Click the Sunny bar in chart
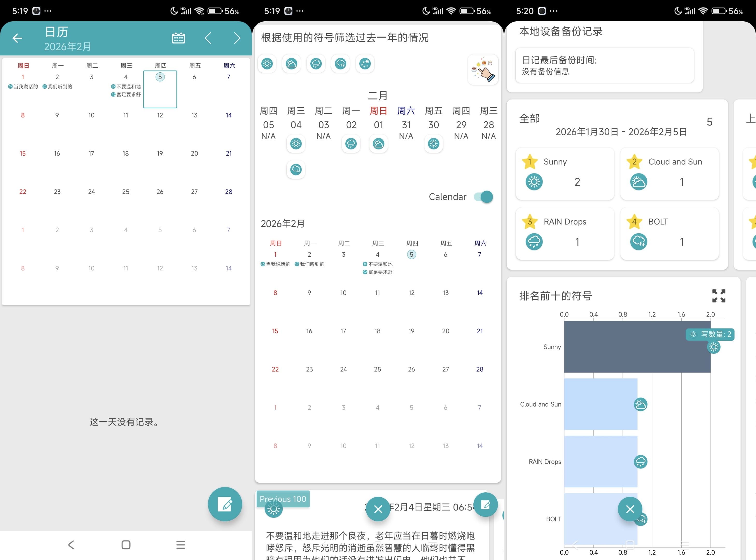This screenshot has height=560, width=756. coord(637,346)
